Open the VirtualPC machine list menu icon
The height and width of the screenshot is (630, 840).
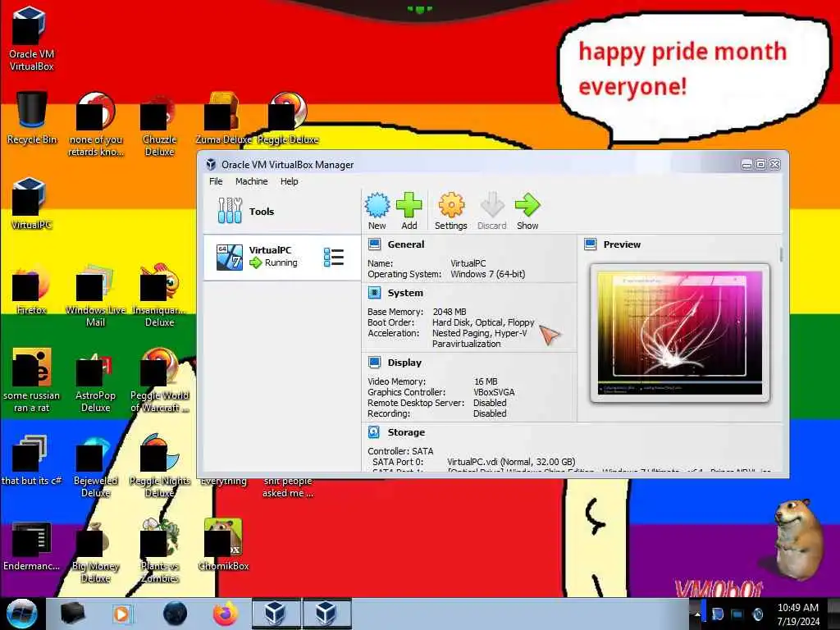[x=334, y=257]
